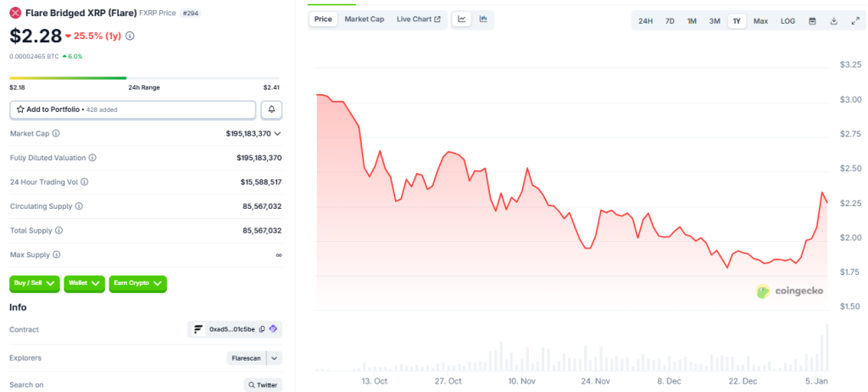The image size is (868, 392).
Task: Switch to line chart view icon
Action: (462, 20)
